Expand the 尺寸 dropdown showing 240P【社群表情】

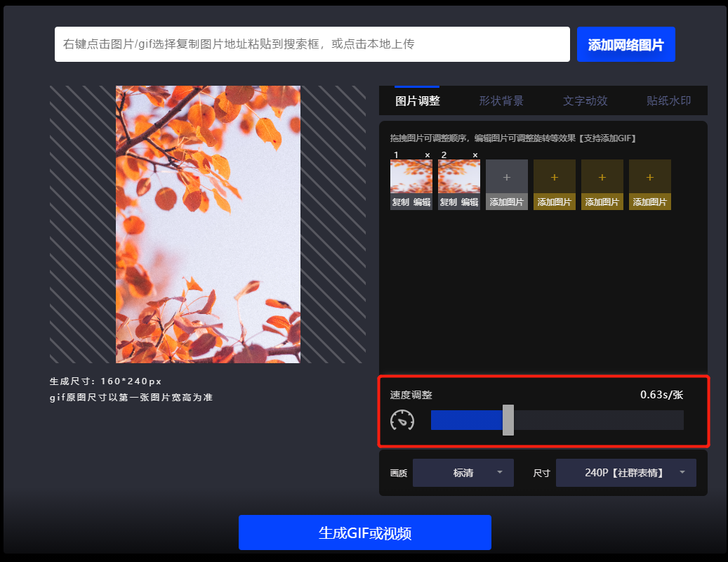pyautogui.click(x=625, y=472)
